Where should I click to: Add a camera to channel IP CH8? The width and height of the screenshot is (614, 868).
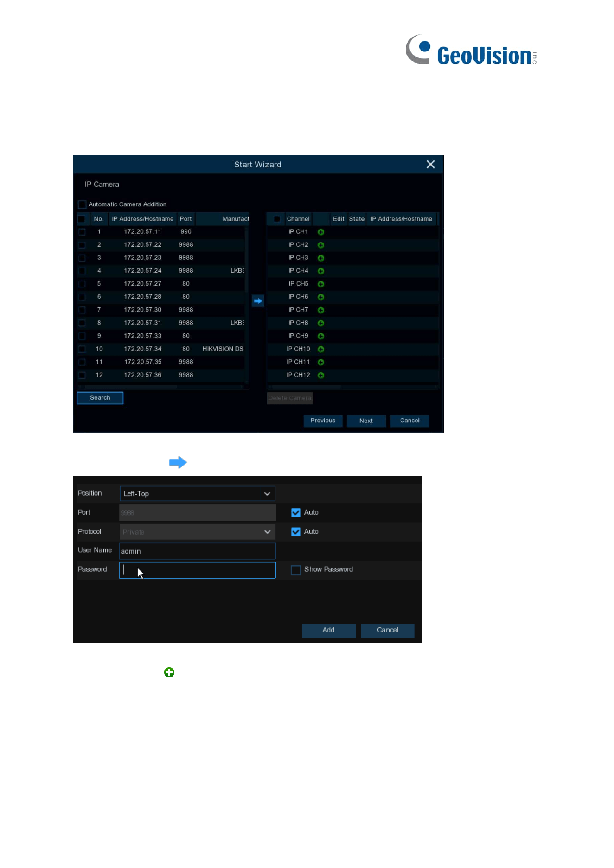(x=320, y=323)
